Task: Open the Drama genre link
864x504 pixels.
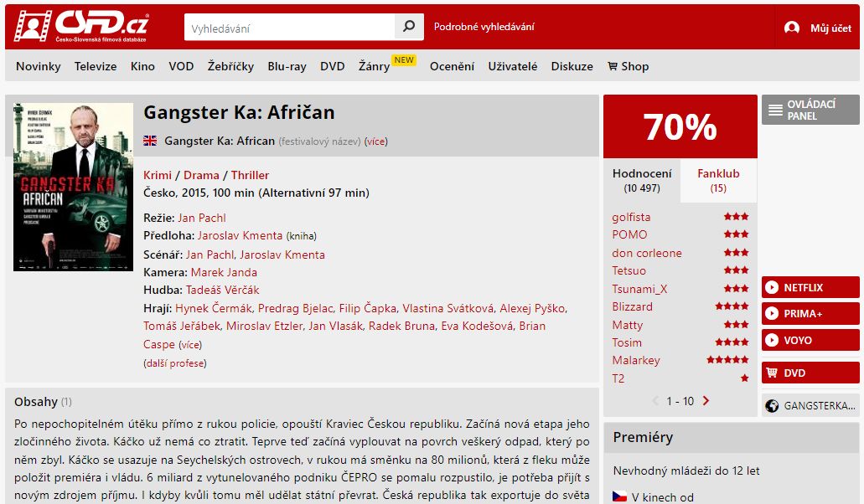Action: [201, 175]
